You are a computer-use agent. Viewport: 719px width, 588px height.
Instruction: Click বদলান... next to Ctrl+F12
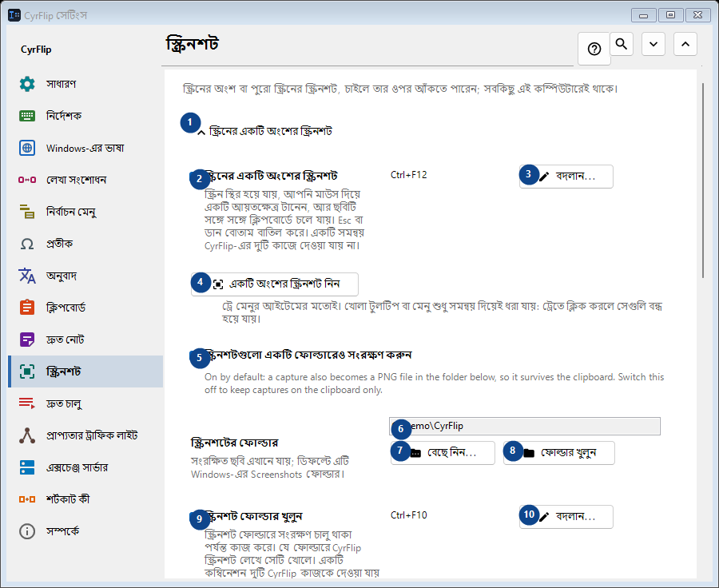[566, 177]
